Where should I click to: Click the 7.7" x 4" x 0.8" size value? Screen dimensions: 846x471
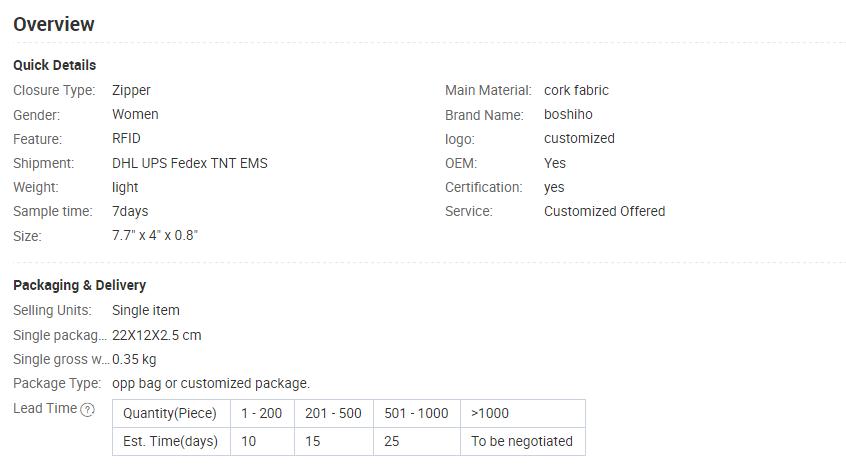pos(155,235)
